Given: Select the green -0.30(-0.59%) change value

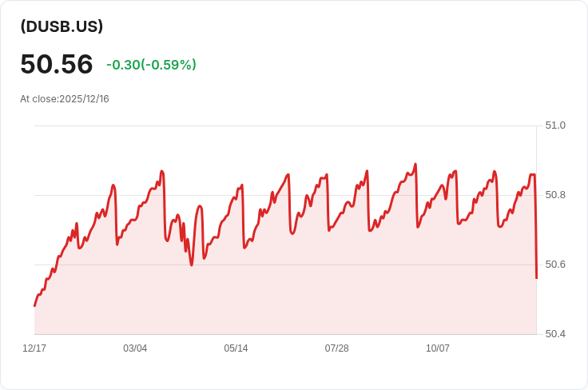Looking at the screenshot, I should [151, 65].
